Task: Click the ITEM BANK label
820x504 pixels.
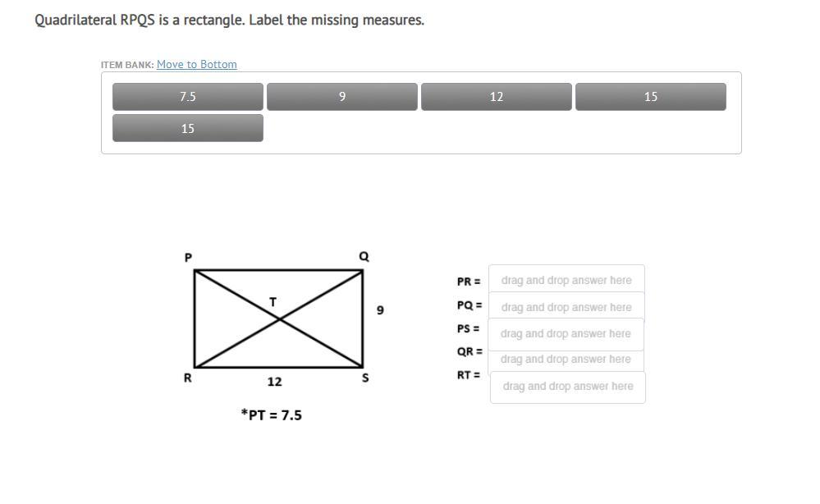Action: 127,65
